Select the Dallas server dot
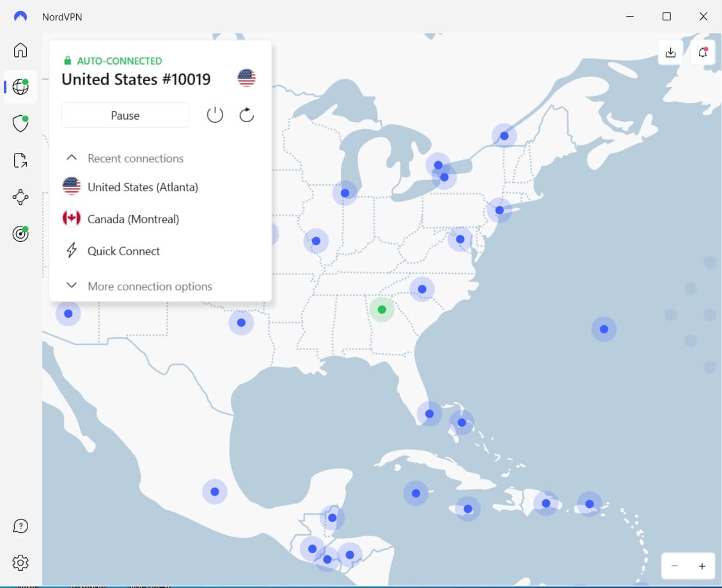 click(241, 322)
